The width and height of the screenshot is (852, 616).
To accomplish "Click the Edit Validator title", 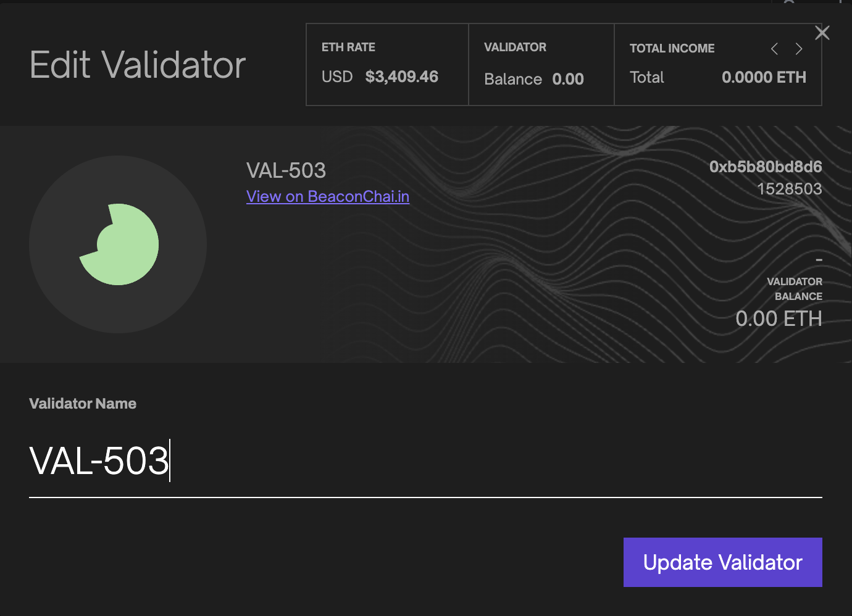I will [x=138, y=65].
